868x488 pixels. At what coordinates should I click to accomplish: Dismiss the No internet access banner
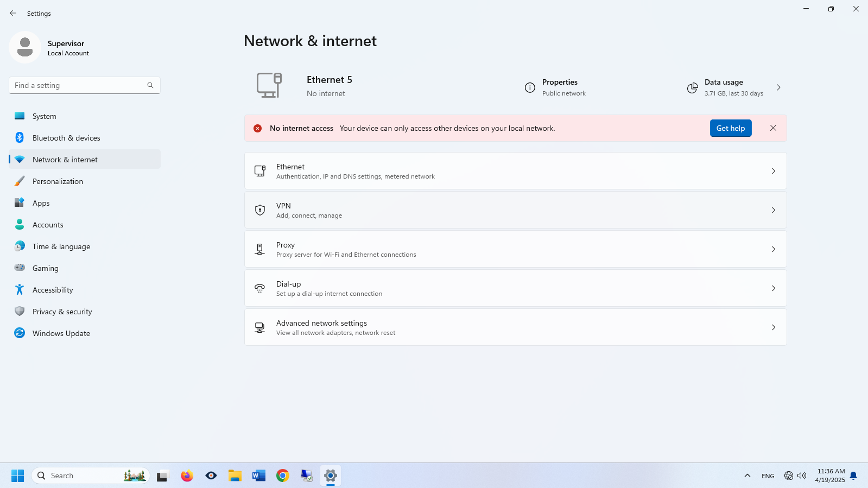click(x=773, y=128)
